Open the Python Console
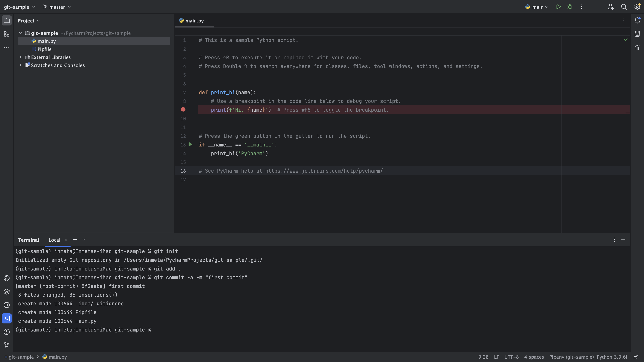This screenshot has width=644, height=362. tap(7, 278)
